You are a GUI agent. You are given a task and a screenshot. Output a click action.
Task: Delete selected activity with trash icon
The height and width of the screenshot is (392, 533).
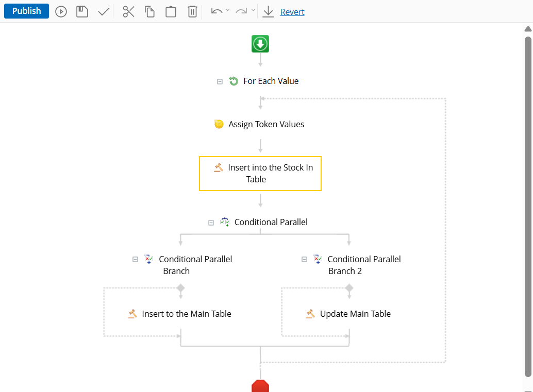point(192,11)
